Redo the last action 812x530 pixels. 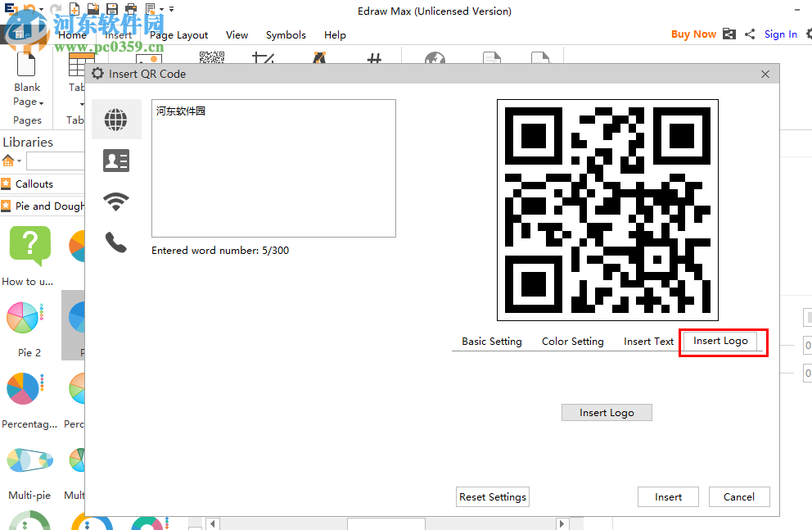click(56, 8)
